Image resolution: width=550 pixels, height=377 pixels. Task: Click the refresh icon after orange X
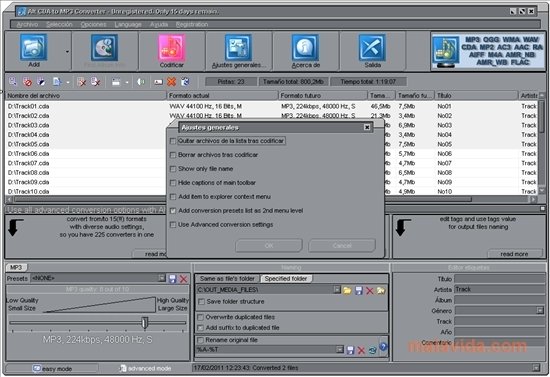(x=185, y=82)
